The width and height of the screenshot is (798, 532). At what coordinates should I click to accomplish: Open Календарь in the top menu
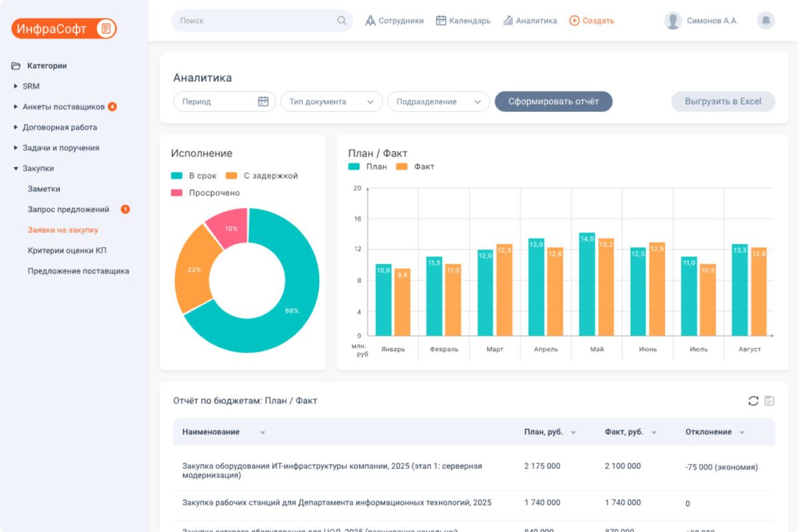(464, 21)
